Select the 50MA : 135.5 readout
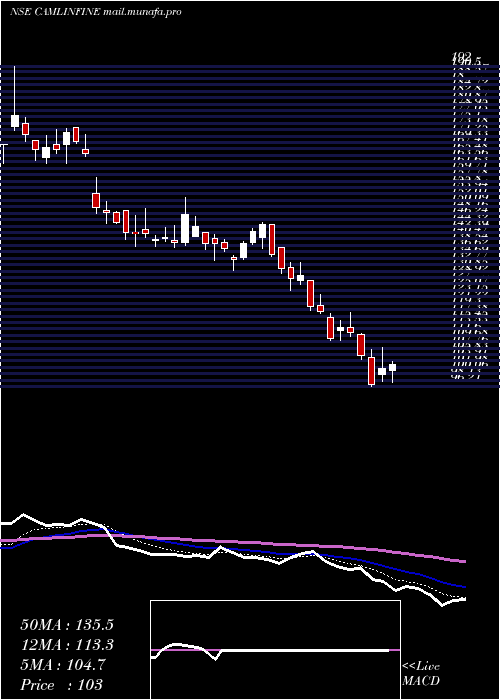This screenshot has width=500, height=700. pos(67,625)
